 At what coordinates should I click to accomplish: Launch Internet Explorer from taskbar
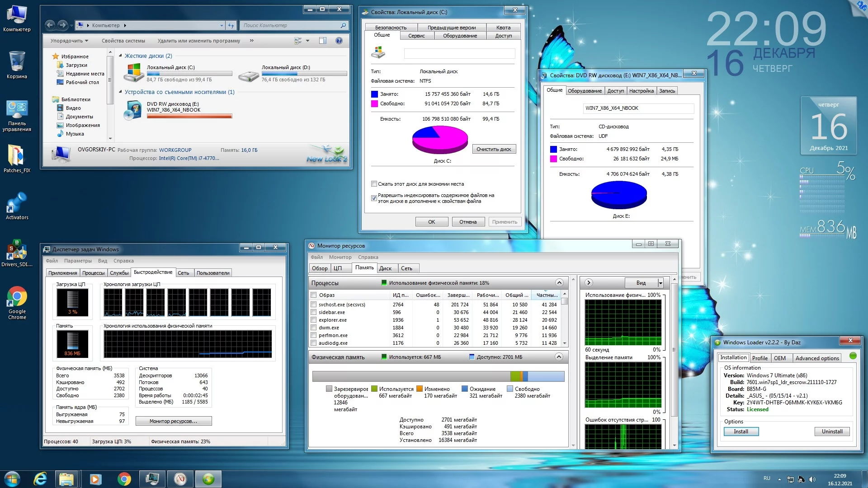pyautogui.click(x=40, y=479)
